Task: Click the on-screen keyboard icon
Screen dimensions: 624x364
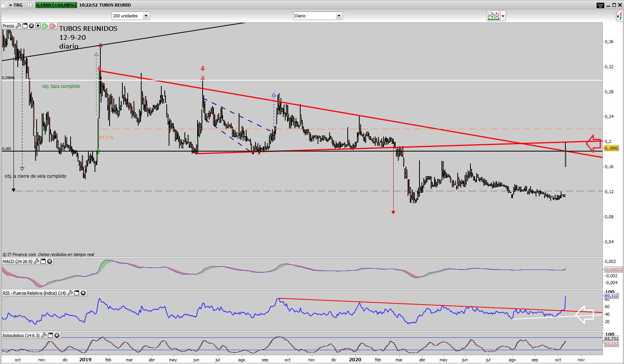Action: (600, 5)
